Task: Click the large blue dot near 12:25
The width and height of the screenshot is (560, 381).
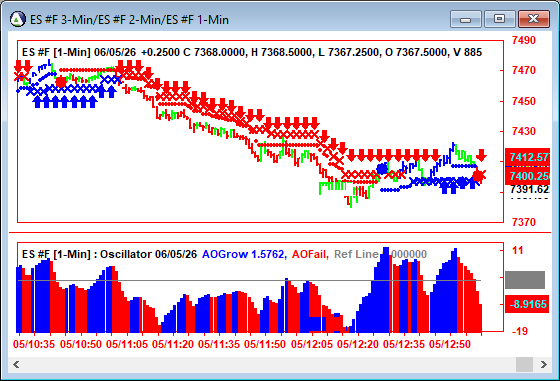Action: click(x=382, y=168)
